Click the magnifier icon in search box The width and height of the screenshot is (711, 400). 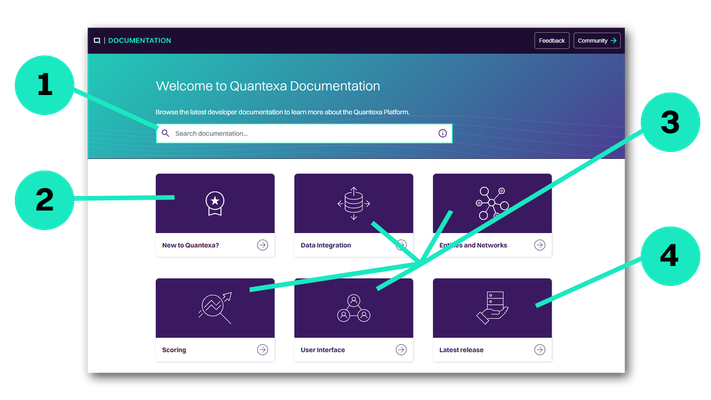click(x=166, y=133)
